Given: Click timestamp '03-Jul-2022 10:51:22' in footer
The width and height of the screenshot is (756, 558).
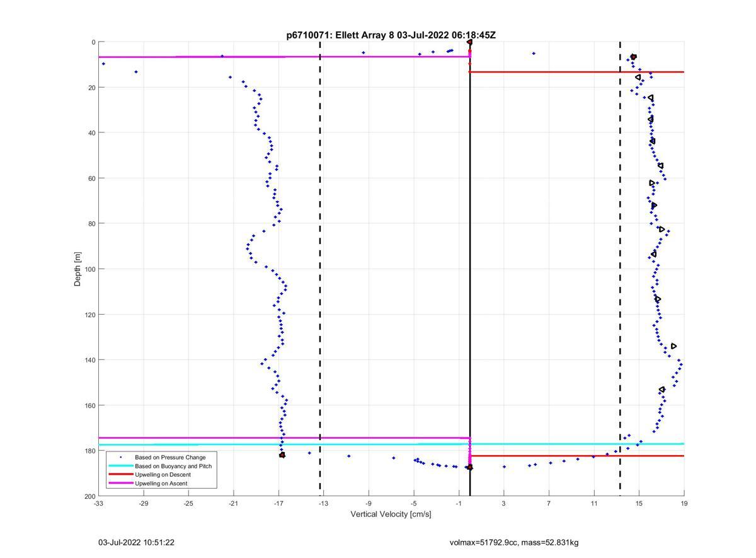Looking at the screenshot, I should (x=136, y=542).
